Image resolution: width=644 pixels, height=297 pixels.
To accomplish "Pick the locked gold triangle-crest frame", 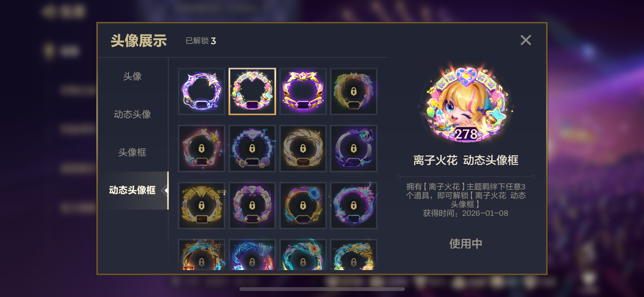I will pos(201,205).
